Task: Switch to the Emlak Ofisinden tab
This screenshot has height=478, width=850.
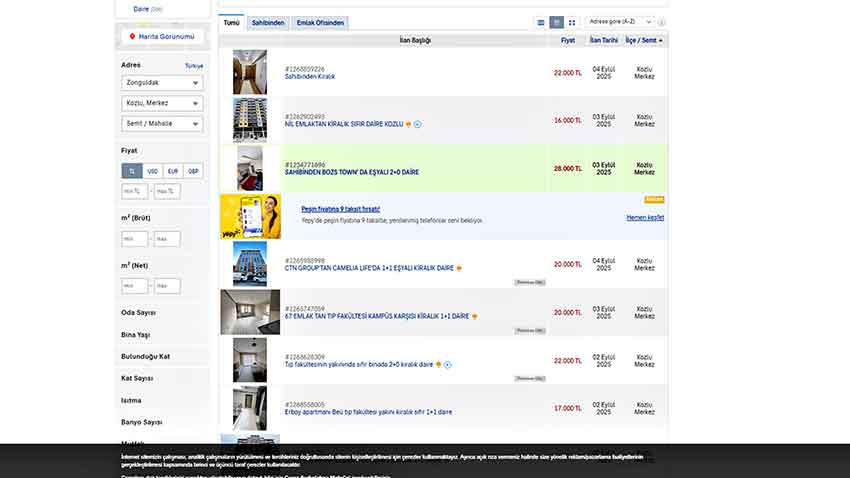Action: coord(321,22)
